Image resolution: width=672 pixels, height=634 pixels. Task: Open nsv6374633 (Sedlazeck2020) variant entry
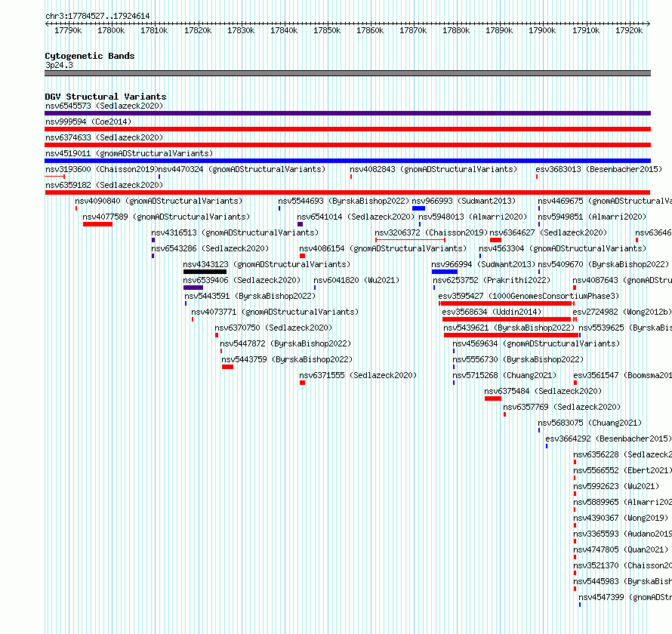click(104, 137)
